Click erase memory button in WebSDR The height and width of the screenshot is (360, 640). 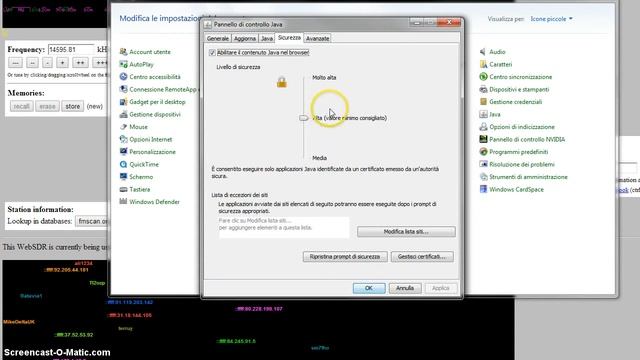click(47, 106)
